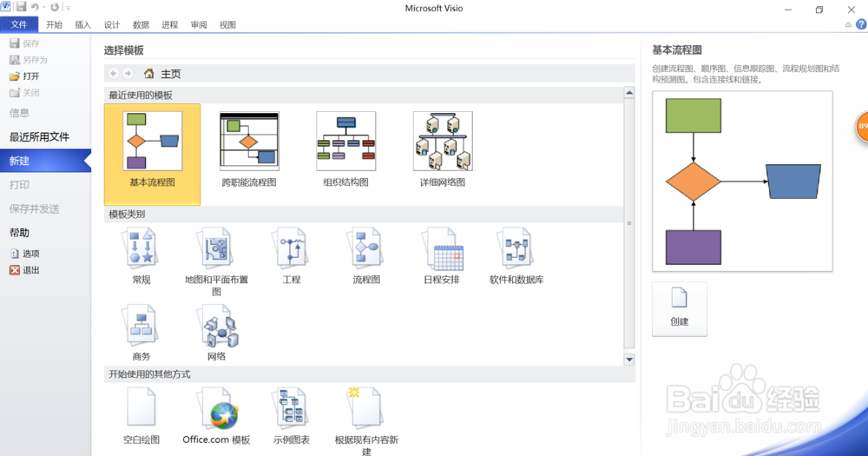
Task: Open the 软件和数据库 category
Action: point(516,256)
